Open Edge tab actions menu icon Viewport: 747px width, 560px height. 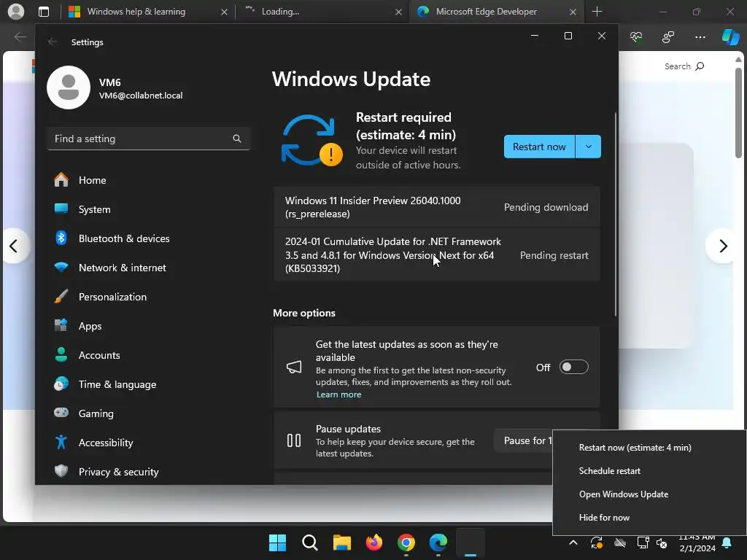click(x=43, y=12)
